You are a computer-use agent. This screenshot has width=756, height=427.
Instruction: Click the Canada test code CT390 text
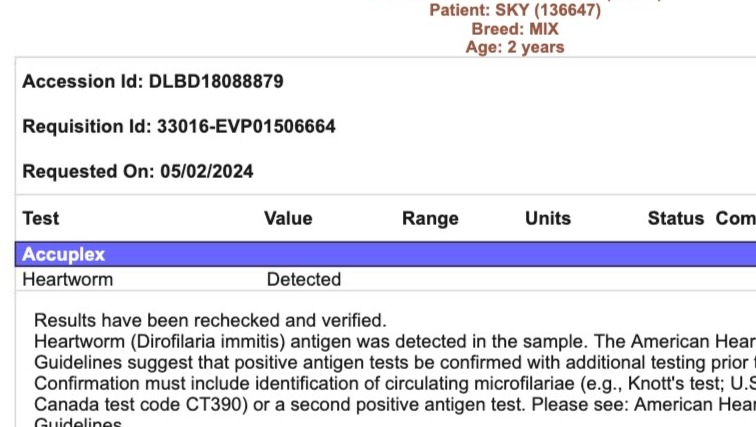click(x=141, y=404)
